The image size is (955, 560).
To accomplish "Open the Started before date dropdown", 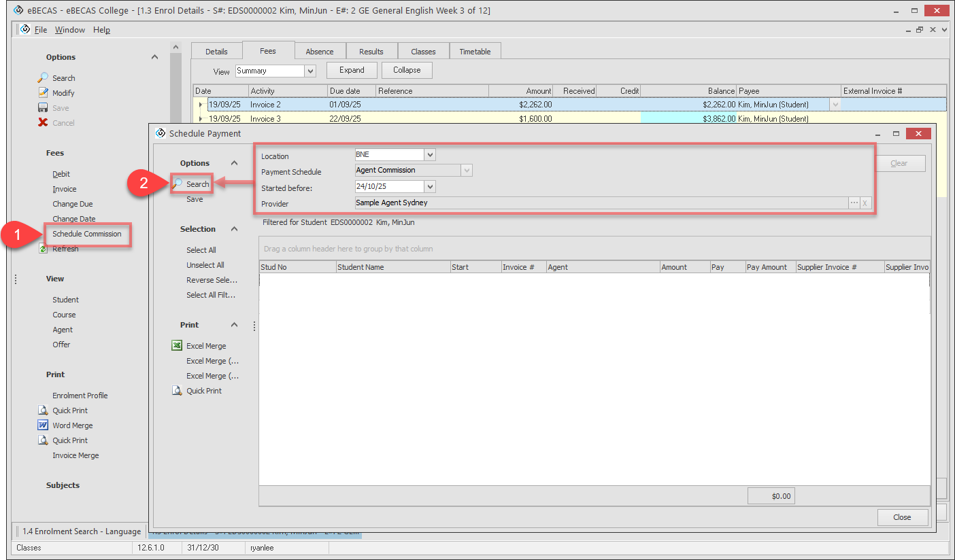I will [429, 187].
